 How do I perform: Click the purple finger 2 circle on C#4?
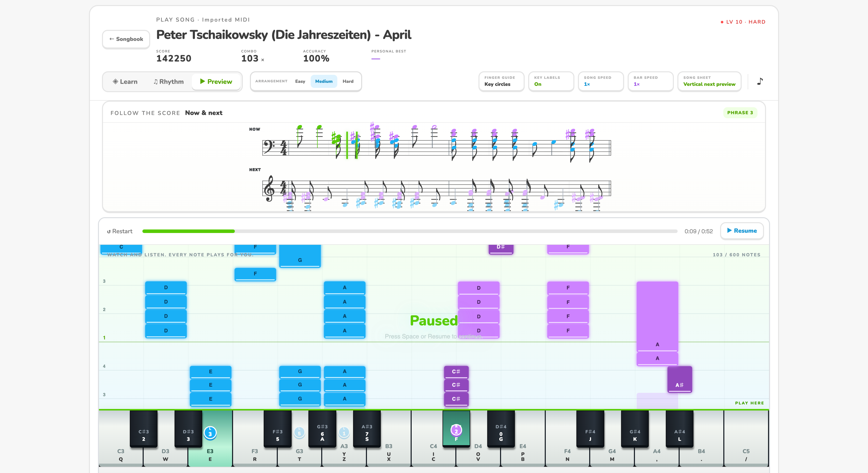click(x=456, y=430)
